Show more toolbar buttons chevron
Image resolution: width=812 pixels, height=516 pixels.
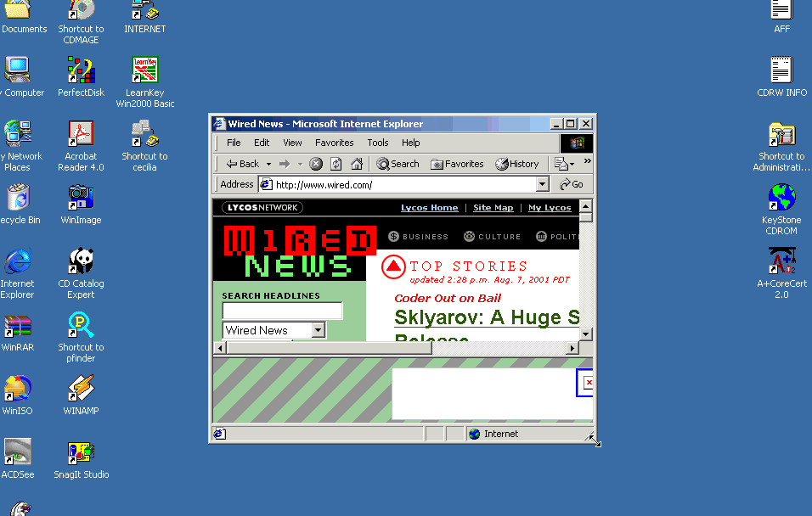coord(587,161)
